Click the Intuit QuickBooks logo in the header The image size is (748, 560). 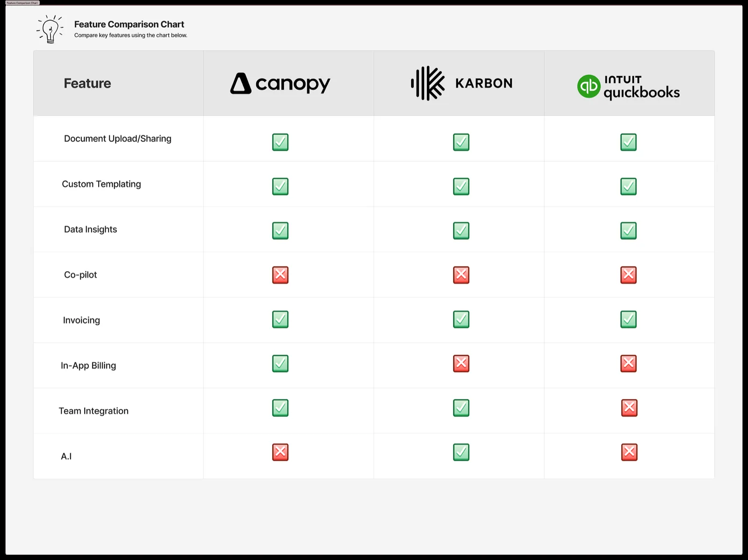pyautogui.click(x=628, y=87)
